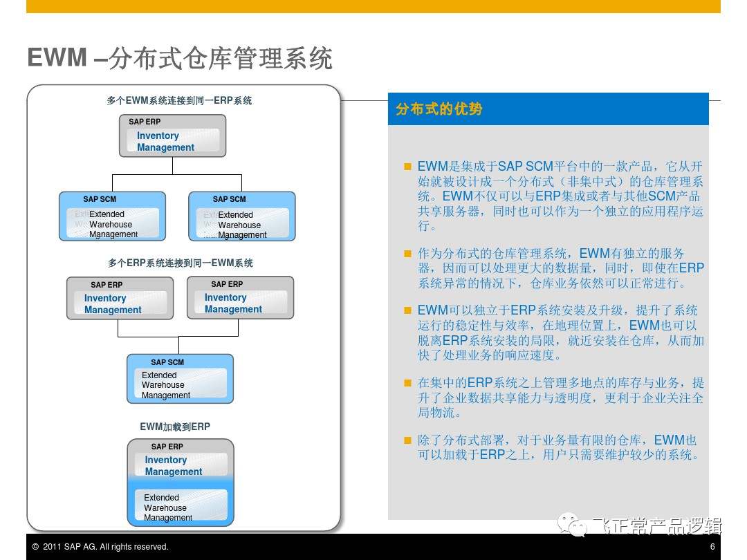Click the combined SAP ERP box under EWM加载到ERP

(x=180, y=483)
